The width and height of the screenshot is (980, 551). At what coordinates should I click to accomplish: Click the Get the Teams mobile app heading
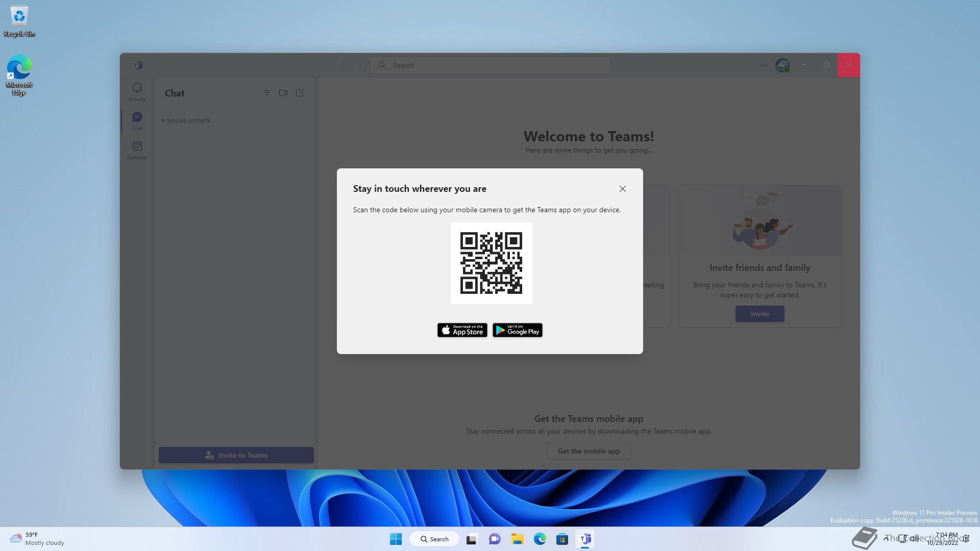[589, 418]
